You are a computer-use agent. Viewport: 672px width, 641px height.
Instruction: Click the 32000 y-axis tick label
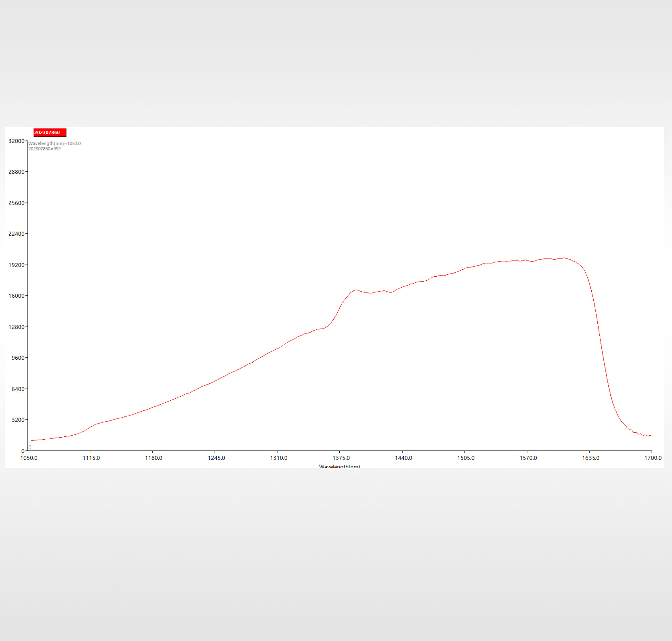[x=16, y=141]
